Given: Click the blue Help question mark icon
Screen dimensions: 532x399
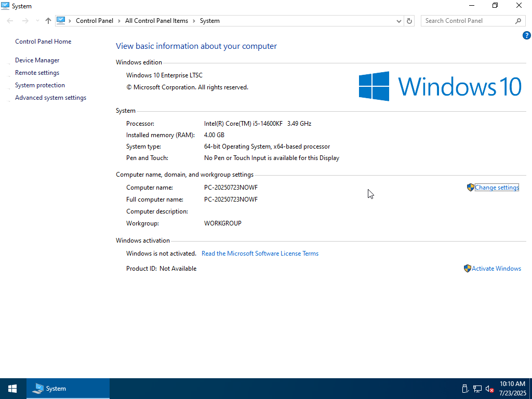Looking at the screenshot, I should coord(526,36).
